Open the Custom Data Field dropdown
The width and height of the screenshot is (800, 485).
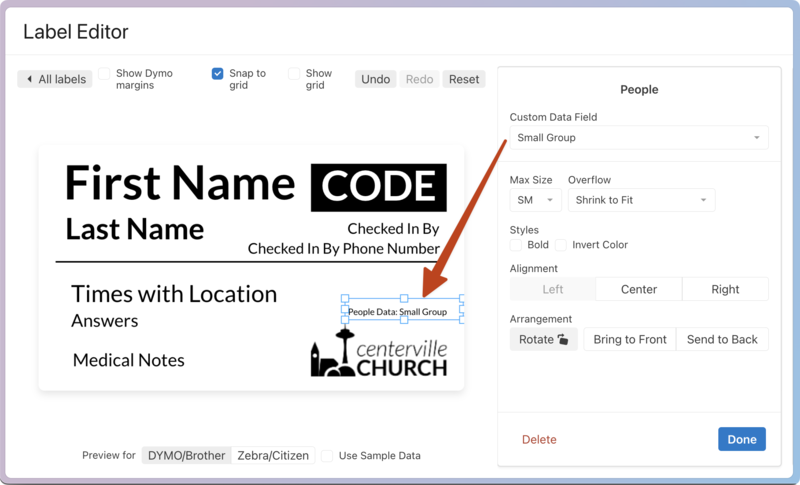tap(639, 138)
